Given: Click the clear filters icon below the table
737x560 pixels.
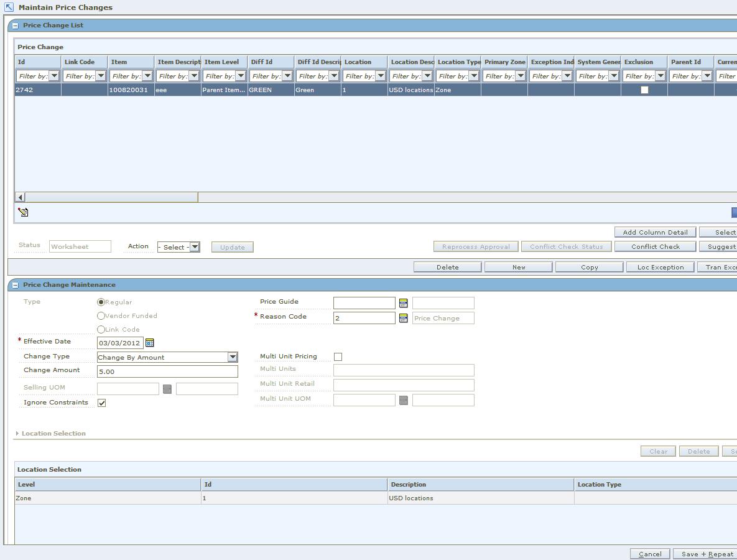Looking at the screenshot, I should [x=23, y=212].
